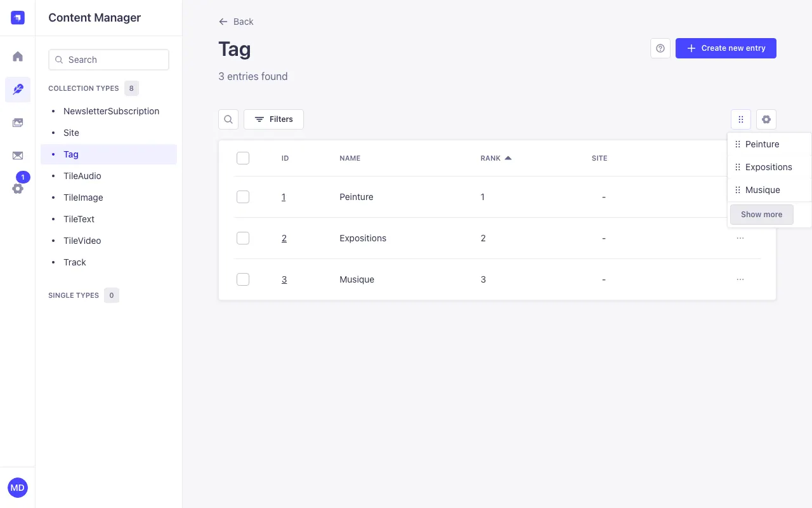The image size is (812, 508).
Task: Open row actions for Expositions entry
Action: coord(740,238)
